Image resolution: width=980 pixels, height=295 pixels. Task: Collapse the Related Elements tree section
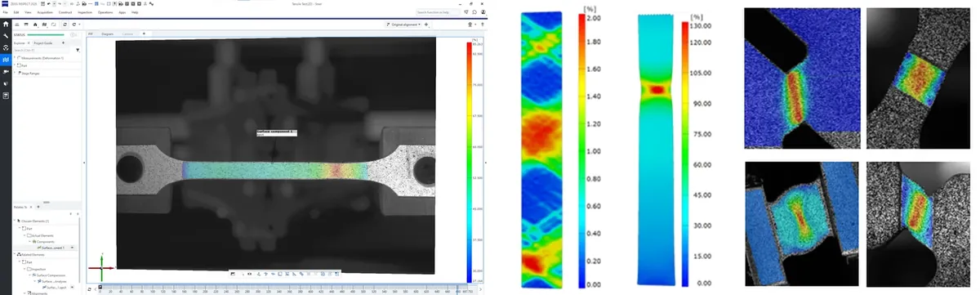point(15,254)
